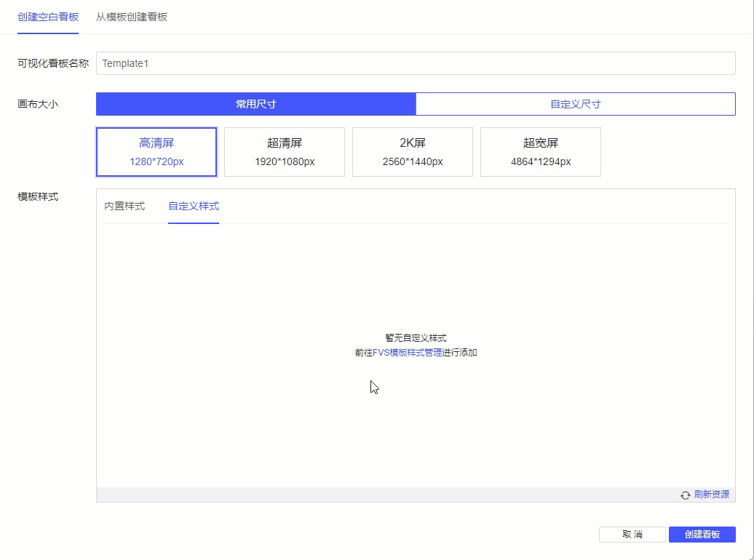Click the 创建看板 create button
The height and width of the screenshot is (560, 754).
[x=701, y=534]
